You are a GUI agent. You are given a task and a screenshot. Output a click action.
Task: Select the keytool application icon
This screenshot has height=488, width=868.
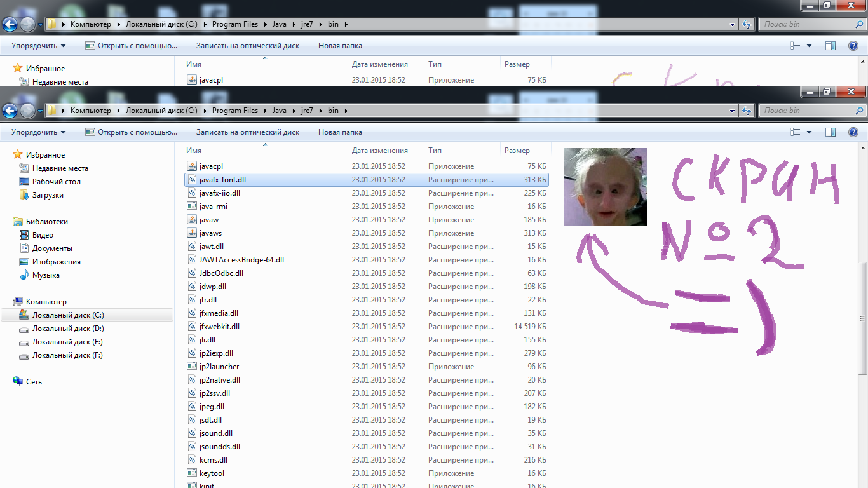click(192, 473)
